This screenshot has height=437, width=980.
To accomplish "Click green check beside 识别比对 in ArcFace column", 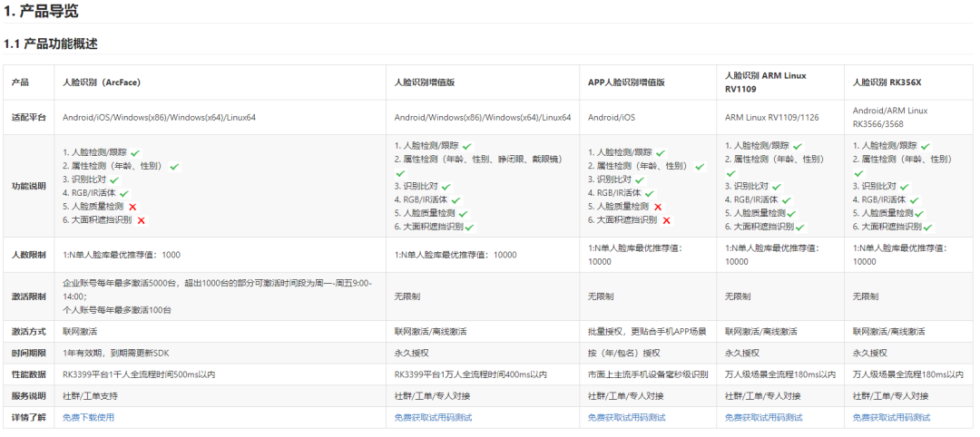I will [x=114, y=180].
